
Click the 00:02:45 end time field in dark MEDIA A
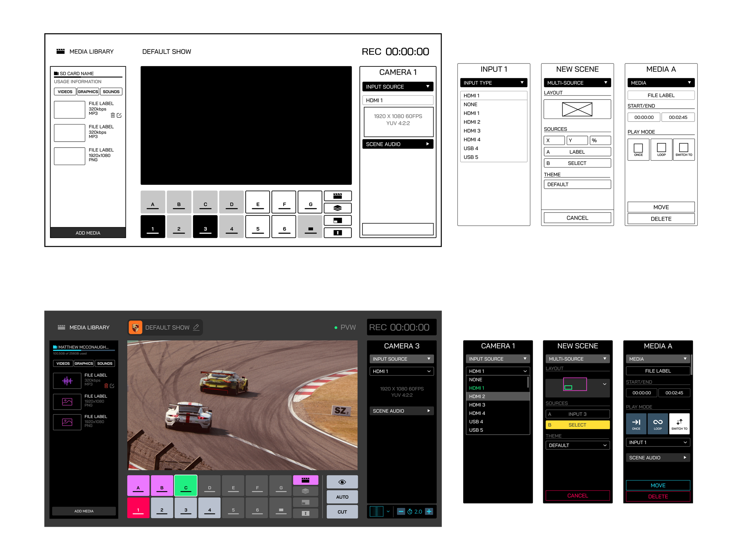point(674,393)
